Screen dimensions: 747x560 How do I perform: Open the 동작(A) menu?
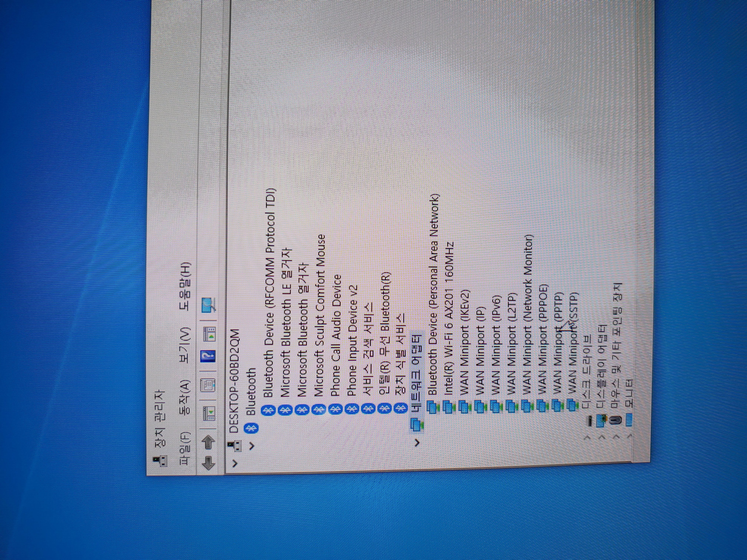point(185,397)
